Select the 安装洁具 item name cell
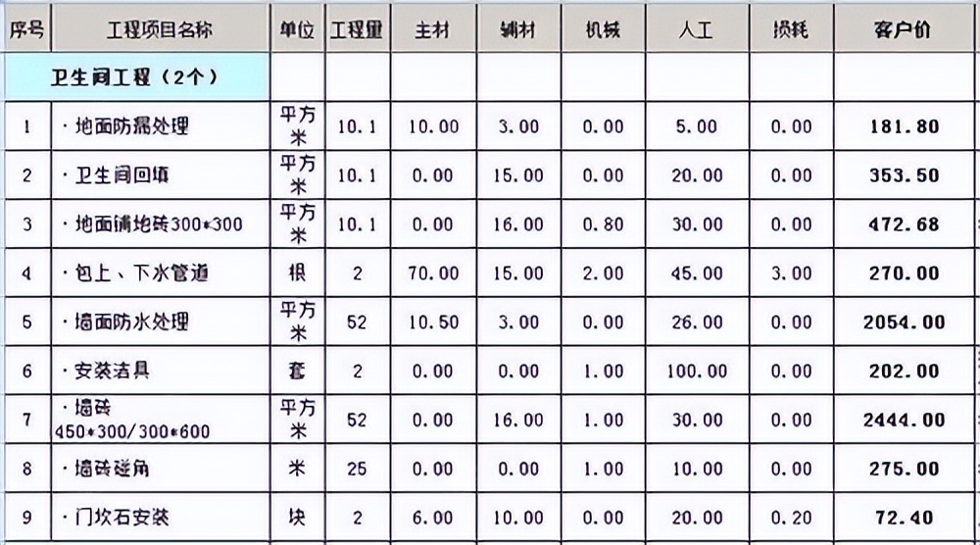The width and height of the screenshot is (980, 545). tap(113, 372)
